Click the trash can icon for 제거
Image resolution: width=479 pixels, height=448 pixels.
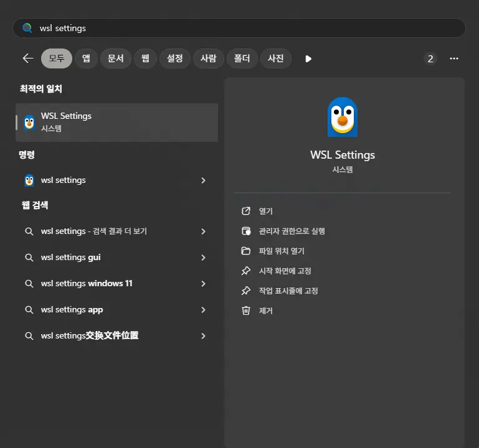point(246,310)
